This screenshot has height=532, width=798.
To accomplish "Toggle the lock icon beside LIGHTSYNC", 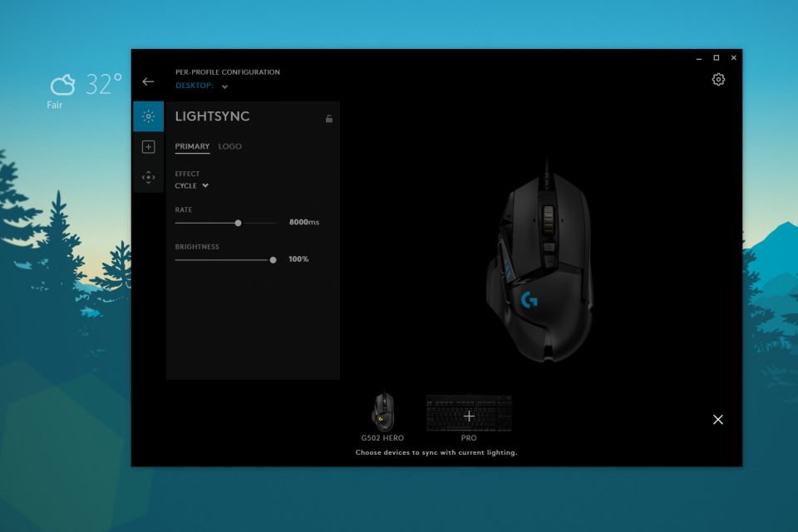I will coord(329,118).
